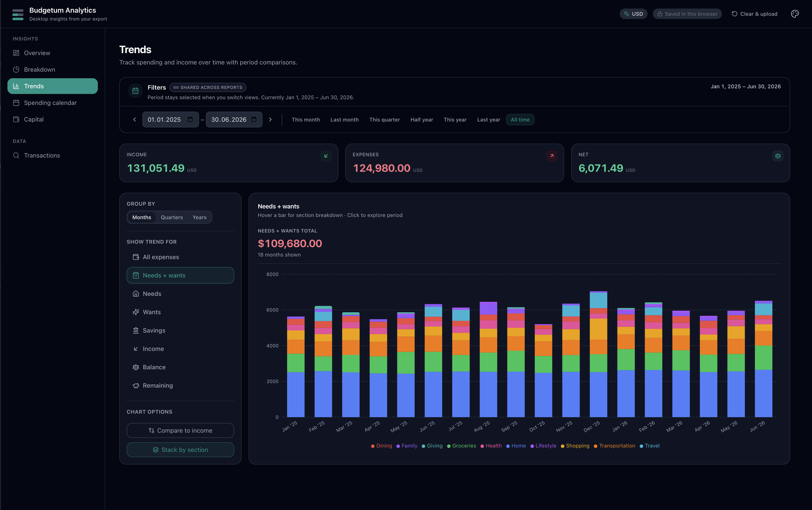
Task: Go to previous period with left chevron
Action: (135, 119)
